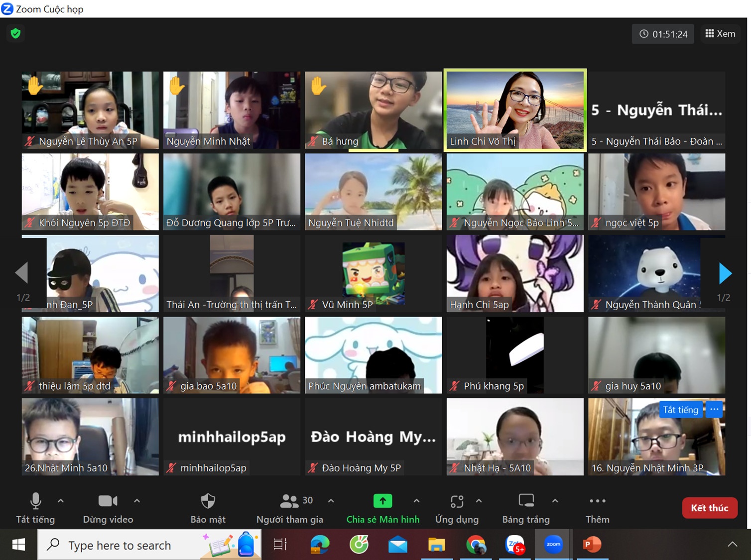Open the Ứng dụng apps icon
The height and width of the screenshot is (560, 751).
pyautogui.click(x=457, y=501)
